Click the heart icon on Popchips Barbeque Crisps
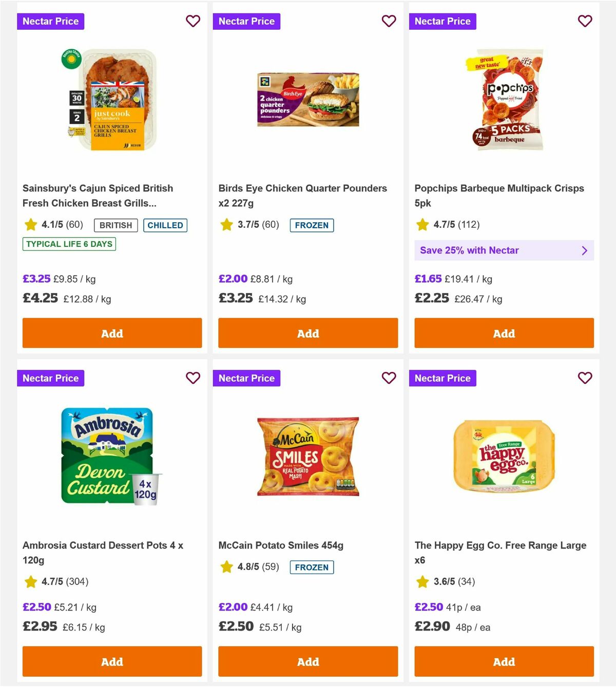The width and height of the screenshot is (616, 687). click(x=585, y=21)
